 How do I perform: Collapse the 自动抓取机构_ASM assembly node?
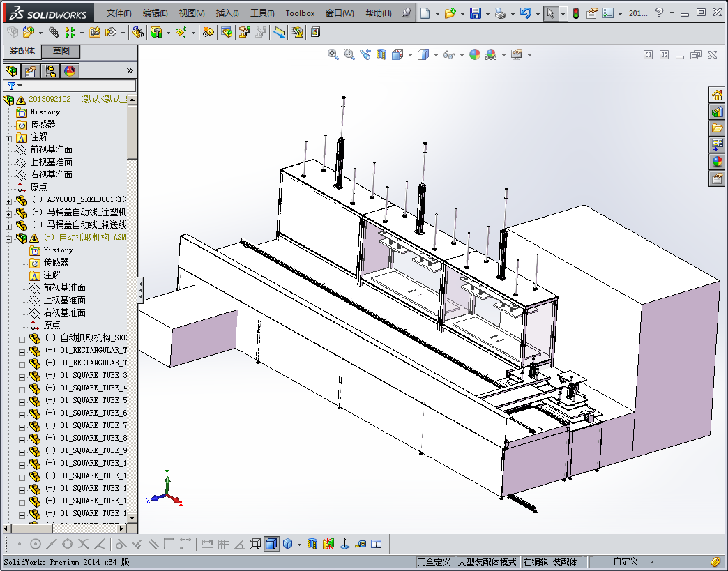point(9,238)
